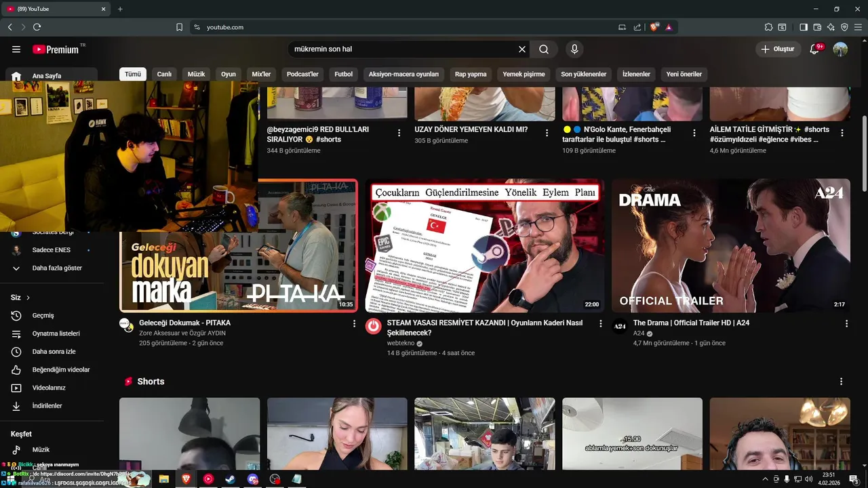This screenshot has height=488, width=868.
Task: Clear the search box with the X
Action: click(522, 49)
